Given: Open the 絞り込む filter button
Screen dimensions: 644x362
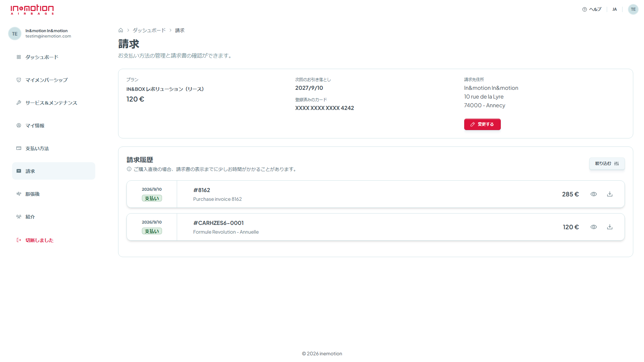Looking at the screenshot, I should [x=607, y=164].
